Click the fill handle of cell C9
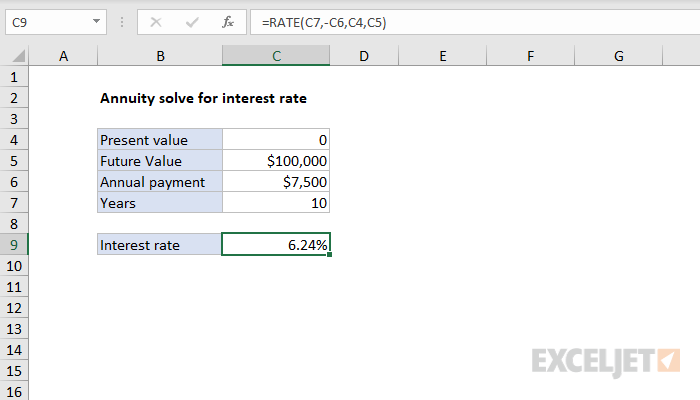 (x=329, y=255)
